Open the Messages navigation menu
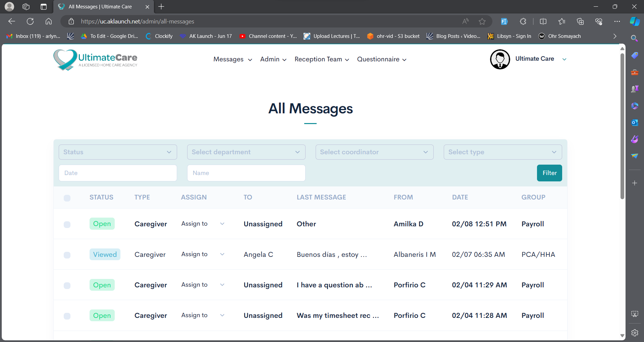 (x=233, y=59)
